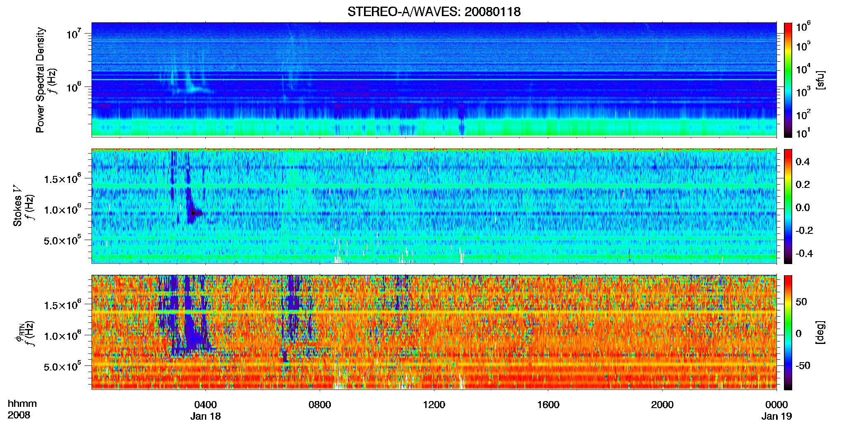Click the 10^7 frequency tick on the top panel
Viewport: 868px width, 447px height.
(x=74, y=33)
